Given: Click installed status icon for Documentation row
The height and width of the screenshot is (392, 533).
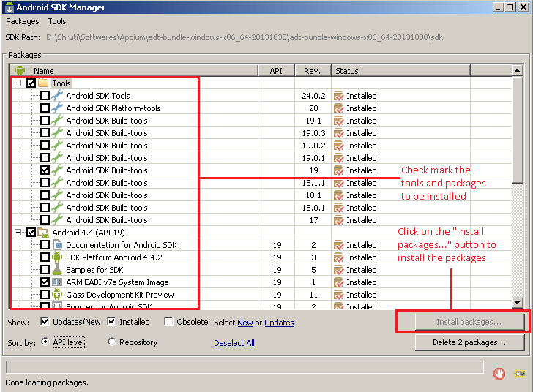Looking at the screenshot, I should point(338,245).
